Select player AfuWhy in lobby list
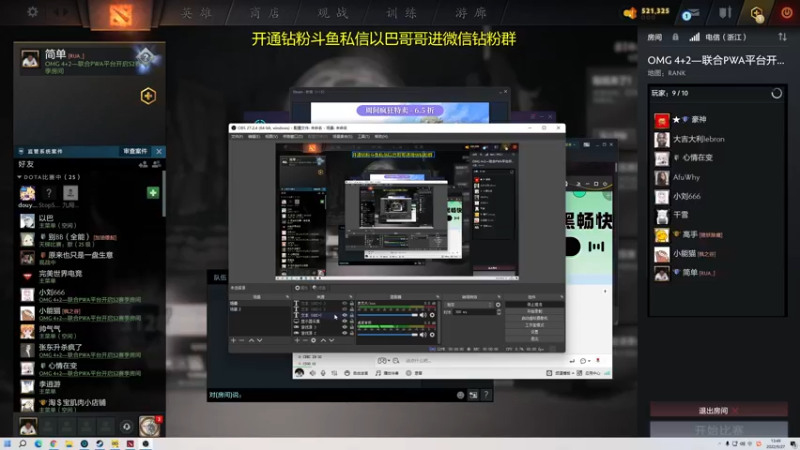The image size is (800, 450). pyautogui.click(x=717, y=178)
